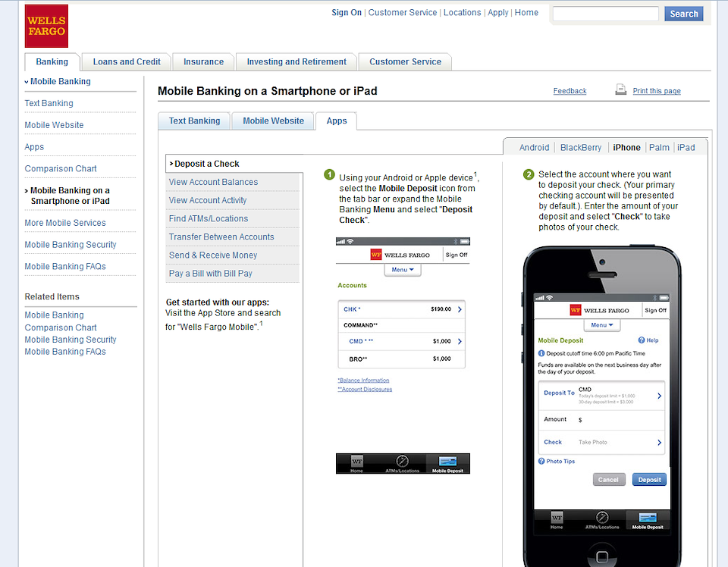This screenshot has width=728, height=567.
Task: Tap the Mobile Deposit tab icon on iPhone
Action: 648,518
